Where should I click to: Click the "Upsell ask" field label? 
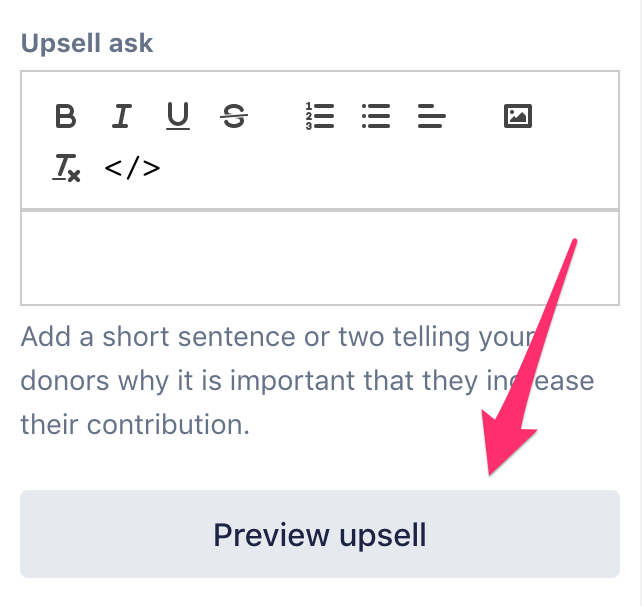[x=86, y=44]
